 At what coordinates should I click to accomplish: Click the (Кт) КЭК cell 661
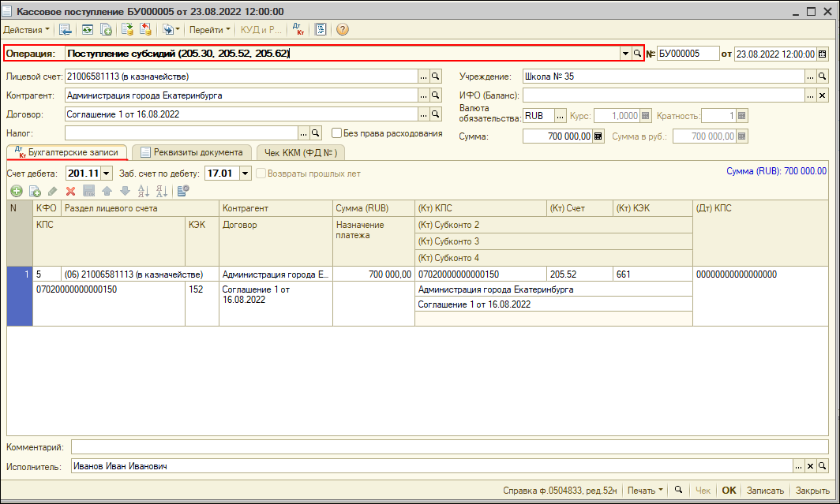(x=653, y=274)
